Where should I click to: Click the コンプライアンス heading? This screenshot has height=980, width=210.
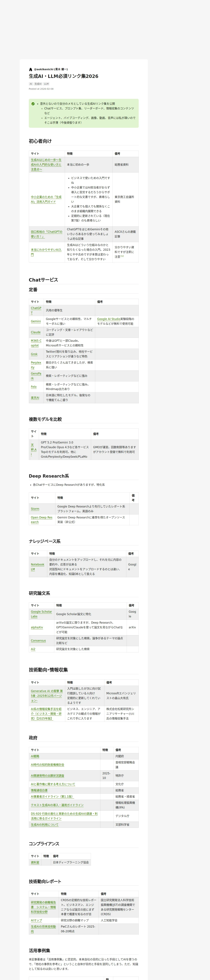click(44, 844)
